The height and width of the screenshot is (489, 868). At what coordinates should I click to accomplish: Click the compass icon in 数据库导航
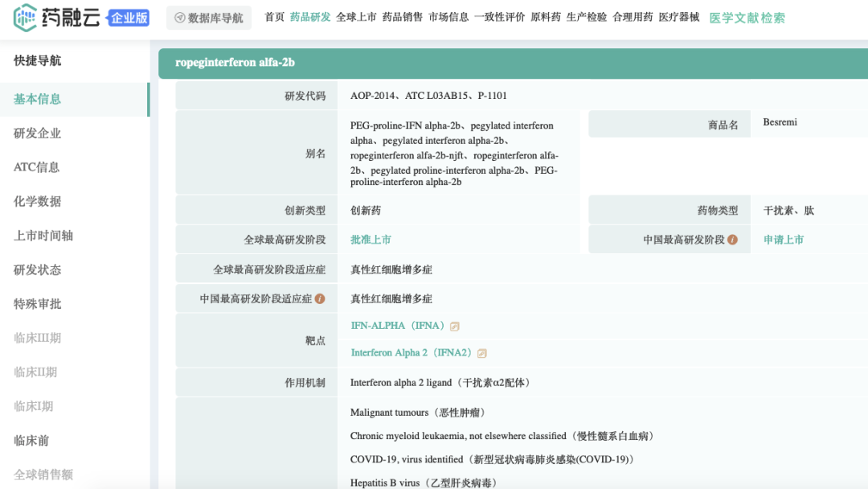pyautogui.click(x=179, y=18)
